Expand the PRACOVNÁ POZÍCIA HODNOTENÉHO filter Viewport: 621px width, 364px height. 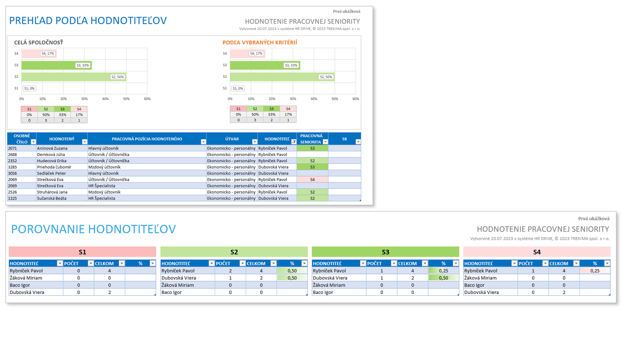point(203,142)
